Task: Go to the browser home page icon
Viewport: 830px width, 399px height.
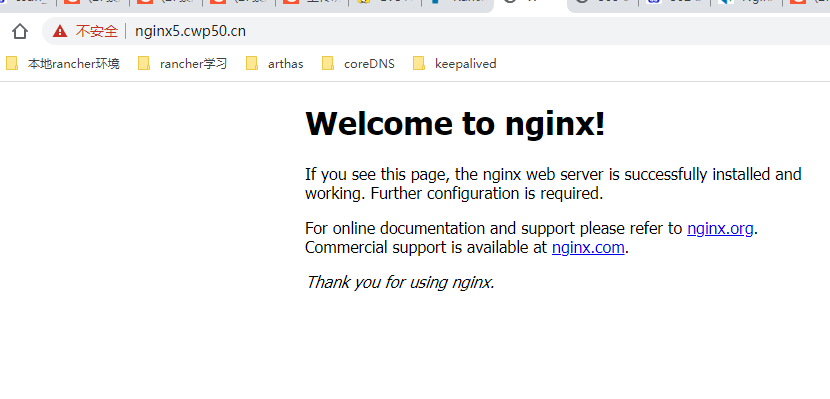Action: (x=20, y=31)
